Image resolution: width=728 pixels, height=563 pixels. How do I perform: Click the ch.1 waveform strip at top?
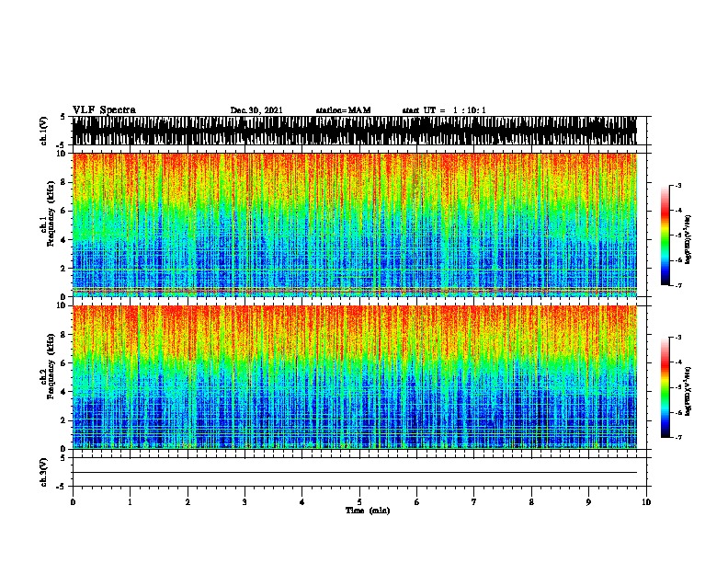354,131
